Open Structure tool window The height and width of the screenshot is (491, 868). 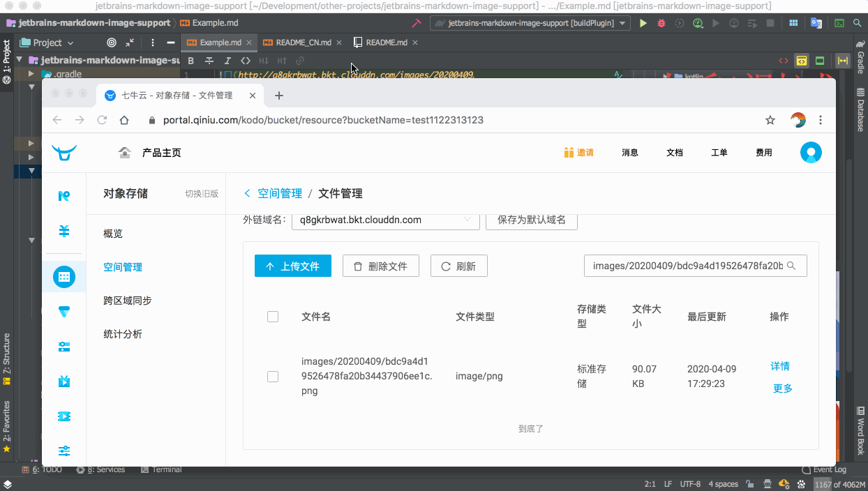coord(6,358)
